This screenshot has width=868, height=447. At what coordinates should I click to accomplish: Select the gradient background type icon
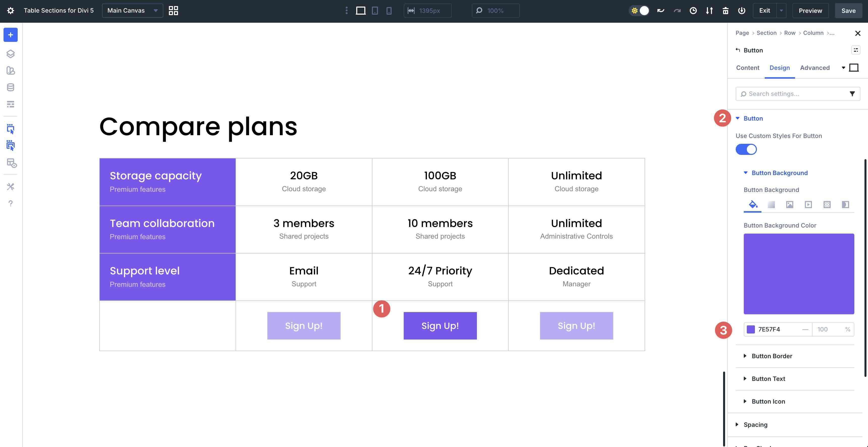[x=771, y=204]
